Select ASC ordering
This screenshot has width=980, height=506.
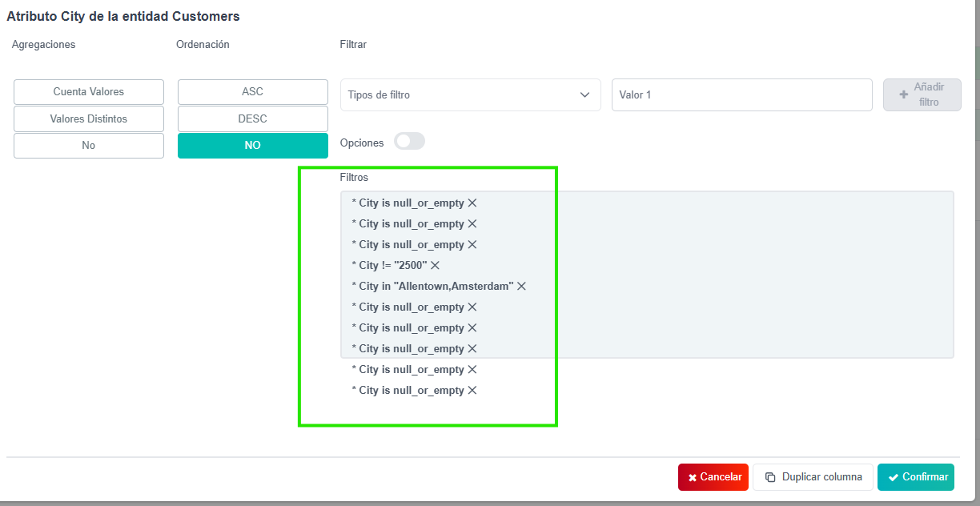(x=252, y=92)
